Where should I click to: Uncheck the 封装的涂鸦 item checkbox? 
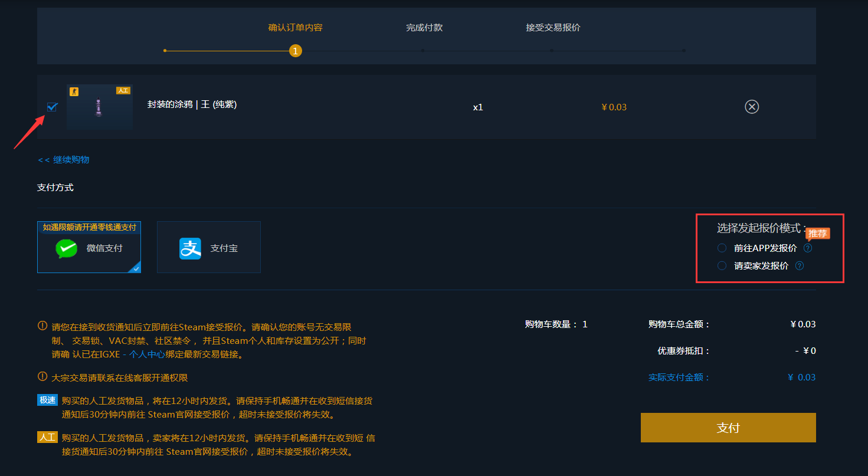(x=52, y=107)
